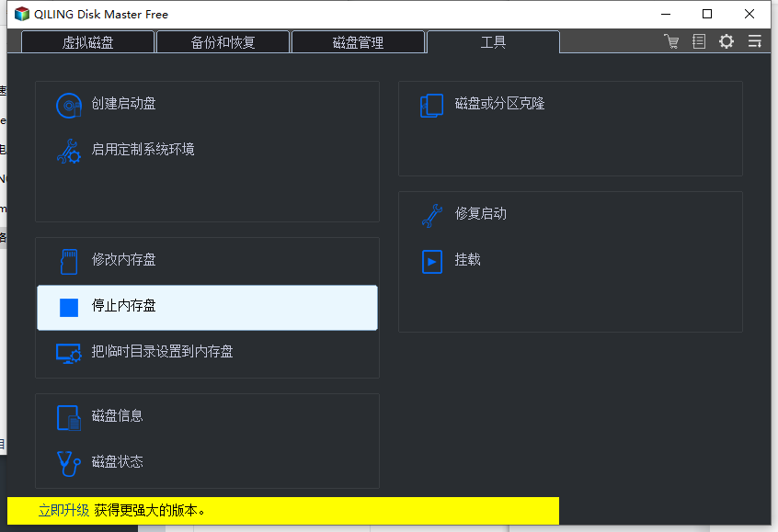Click the 修复启动 wrench icon
This screenshot has height=532, width=778.
pos(431,216)
